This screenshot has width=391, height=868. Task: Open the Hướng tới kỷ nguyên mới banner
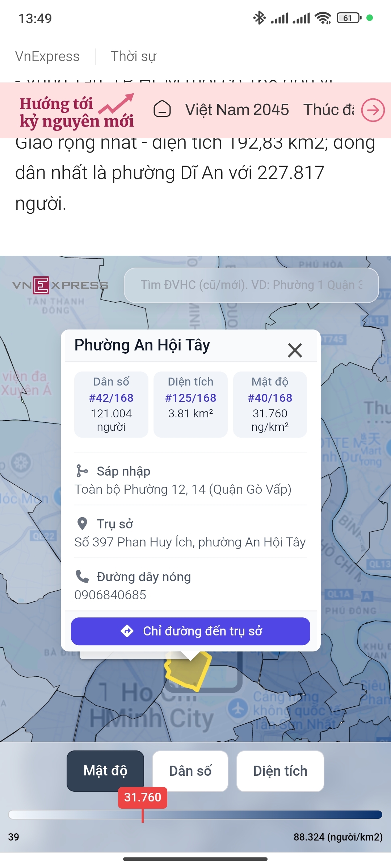77,112
